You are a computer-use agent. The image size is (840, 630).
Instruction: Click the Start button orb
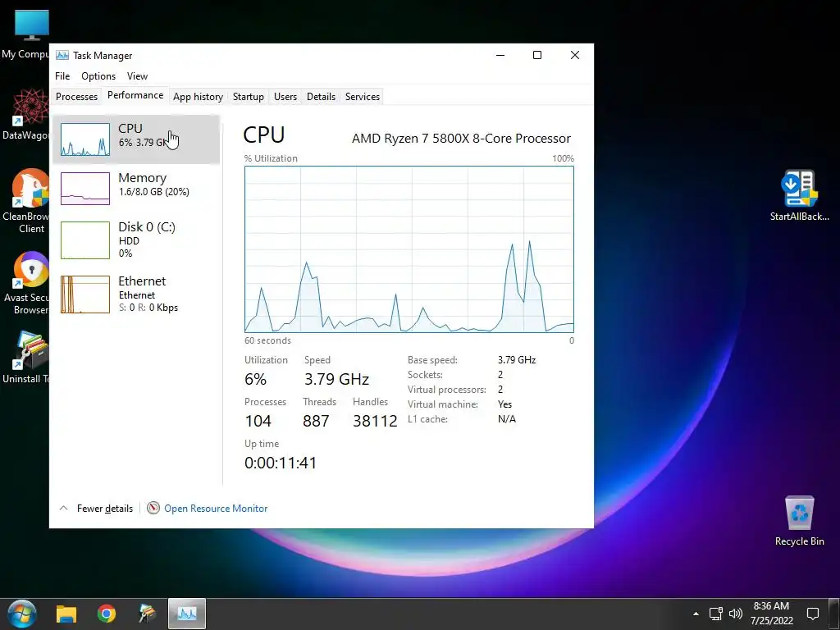click(x=22, y=614)
